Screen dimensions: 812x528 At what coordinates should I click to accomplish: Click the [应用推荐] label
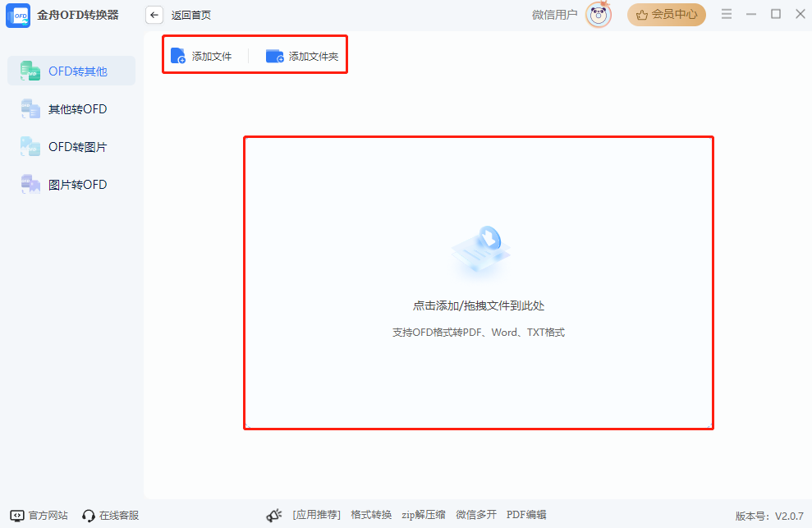pos(316,515)
